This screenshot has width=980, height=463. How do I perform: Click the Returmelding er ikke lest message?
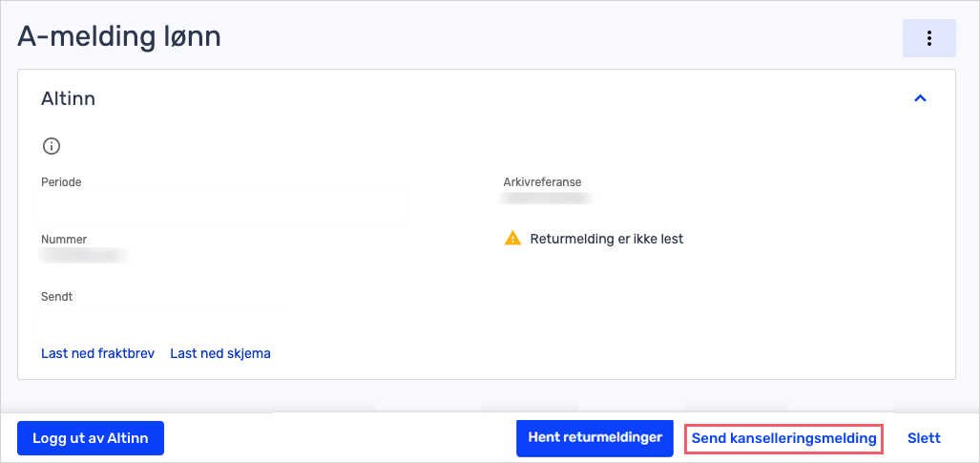tap(606, 239)
